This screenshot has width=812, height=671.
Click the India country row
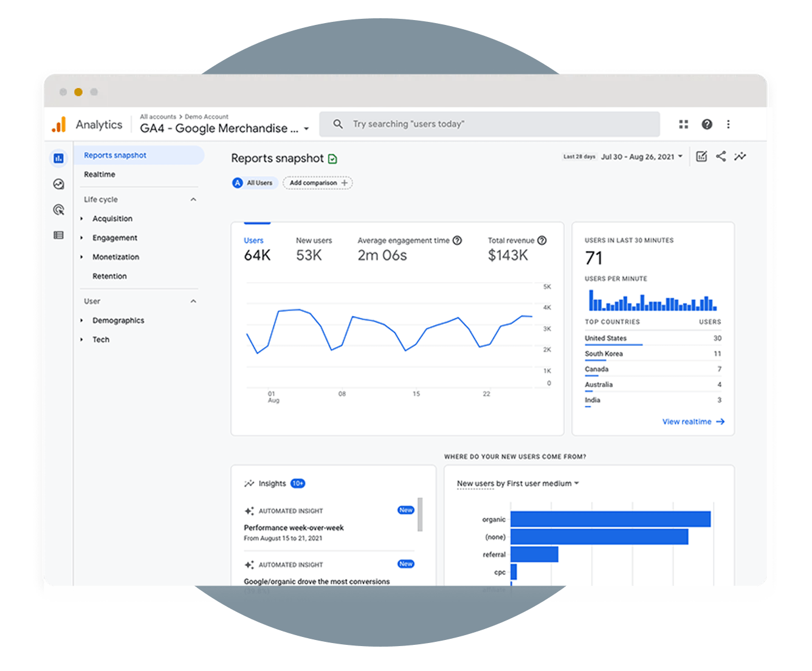click(x=653, y=401)
